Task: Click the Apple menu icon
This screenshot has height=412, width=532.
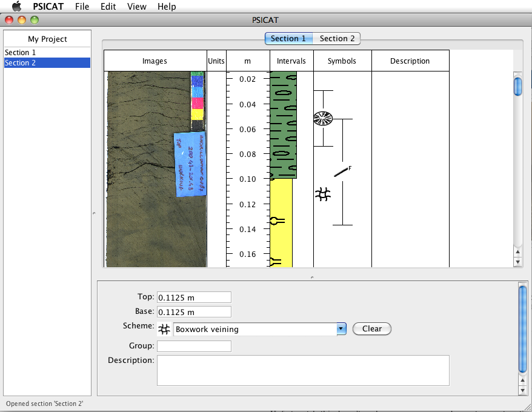Action: (x=16, y=6)
